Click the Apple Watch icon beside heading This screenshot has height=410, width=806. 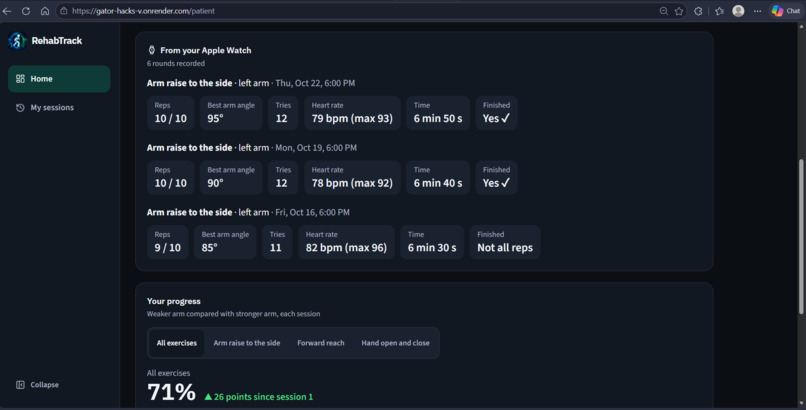coord(152,50)
